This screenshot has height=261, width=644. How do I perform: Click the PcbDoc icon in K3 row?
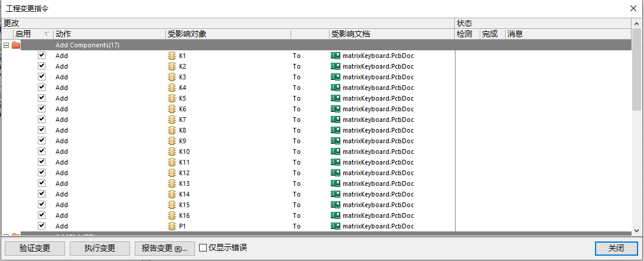[335, 77]
